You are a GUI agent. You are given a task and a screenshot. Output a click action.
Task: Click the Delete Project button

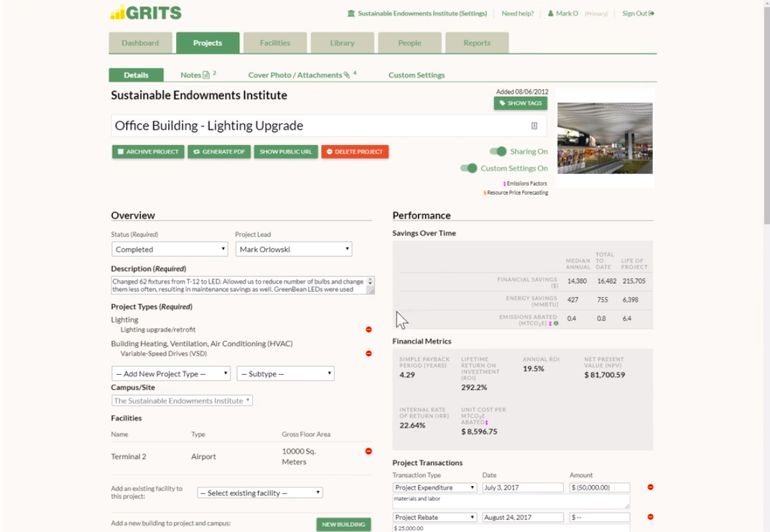[x=355, y=151]
